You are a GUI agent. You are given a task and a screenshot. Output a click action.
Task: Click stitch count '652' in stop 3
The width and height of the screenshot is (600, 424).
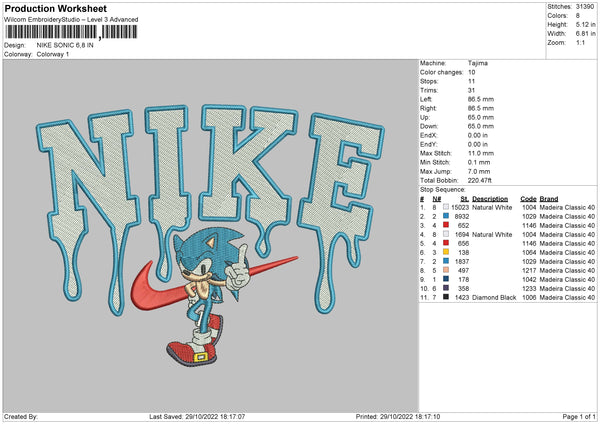pyautogui.click(x=463, y=225)
